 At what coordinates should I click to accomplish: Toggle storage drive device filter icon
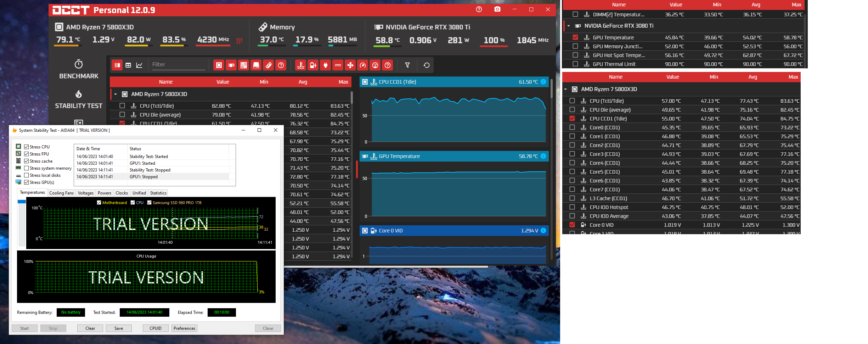pyautogui.click(x=256, y=65)
